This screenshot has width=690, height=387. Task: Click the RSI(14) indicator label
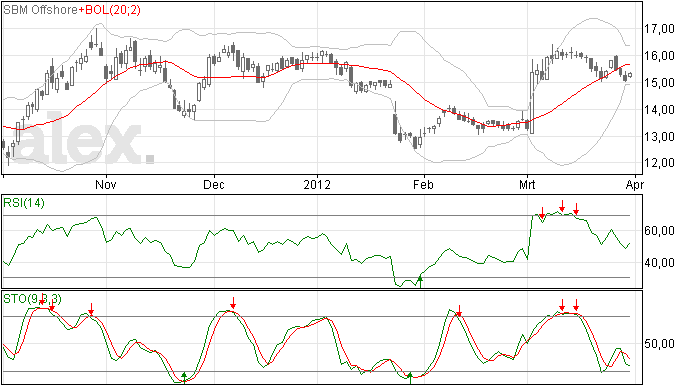click(x=24, y=203)
